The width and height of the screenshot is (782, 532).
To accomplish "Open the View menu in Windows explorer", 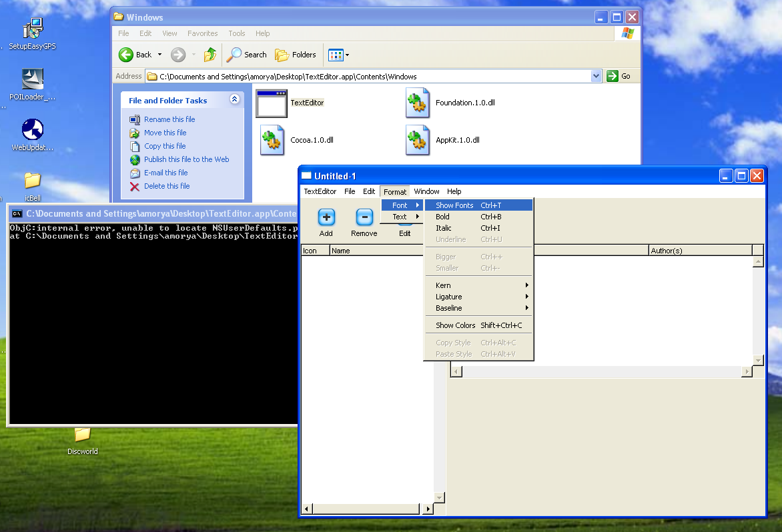I will [169, 33].
